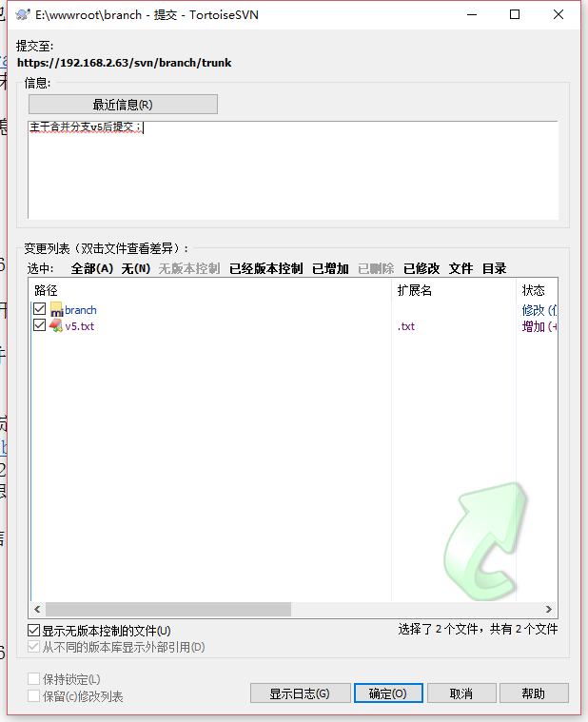Click the 修改 status cell for branch
The height and width of the screenshot is (722, 588).
(539, 310)
